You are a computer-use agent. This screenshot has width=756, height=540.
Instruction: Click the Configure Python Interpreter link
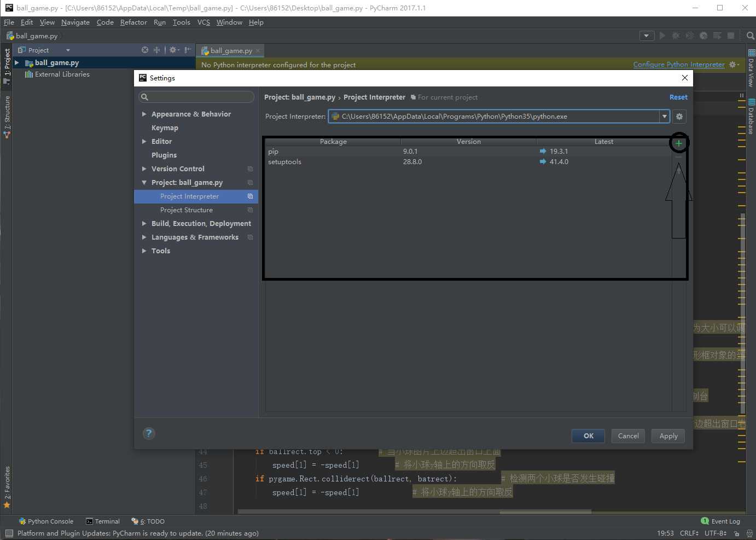[679, 65]
